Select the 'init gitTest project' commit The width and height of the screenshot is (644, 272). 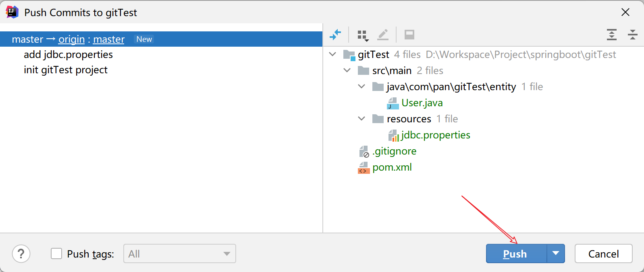(66, 70)
